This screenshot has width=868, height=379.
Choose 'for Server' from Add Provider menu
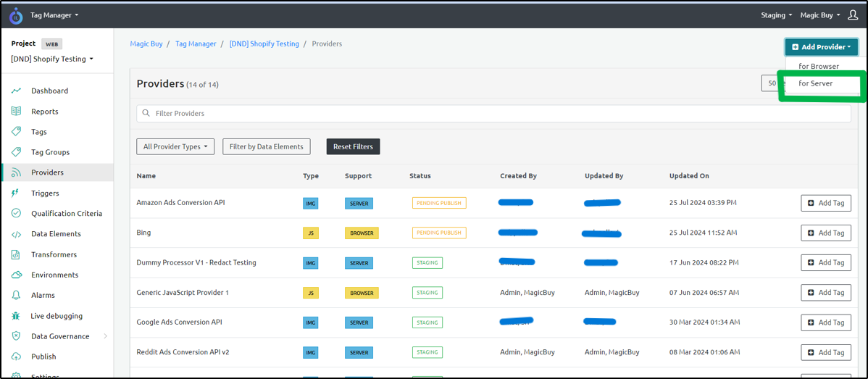pyautogui.click(x=815, y=83)
